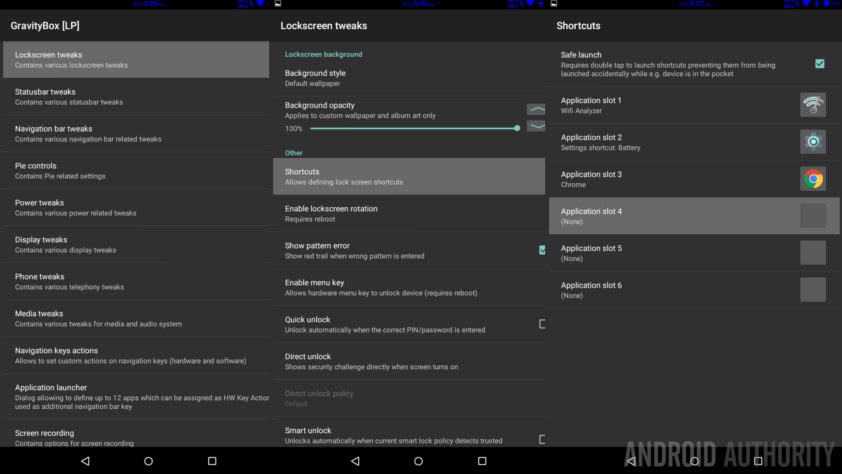Tap the Lockscreen tweaks header title
This screenshot has height=474, width=842.
tap(324, 26)
